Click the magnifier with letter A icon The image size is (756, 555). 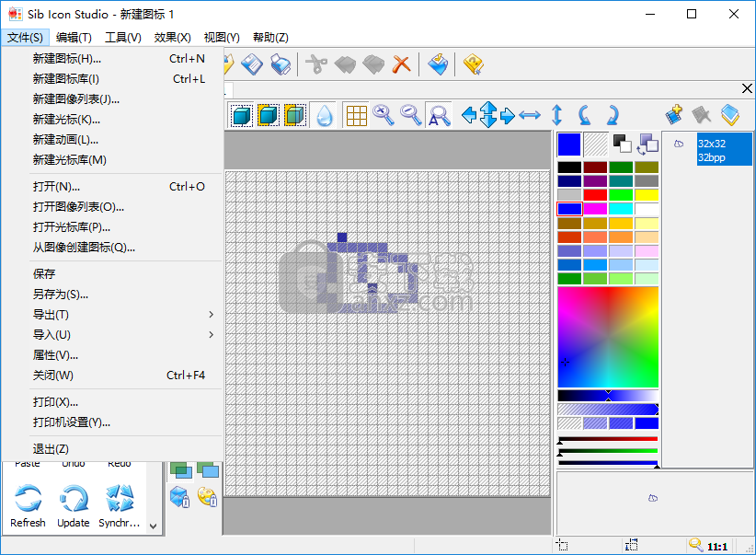(439, 115)
